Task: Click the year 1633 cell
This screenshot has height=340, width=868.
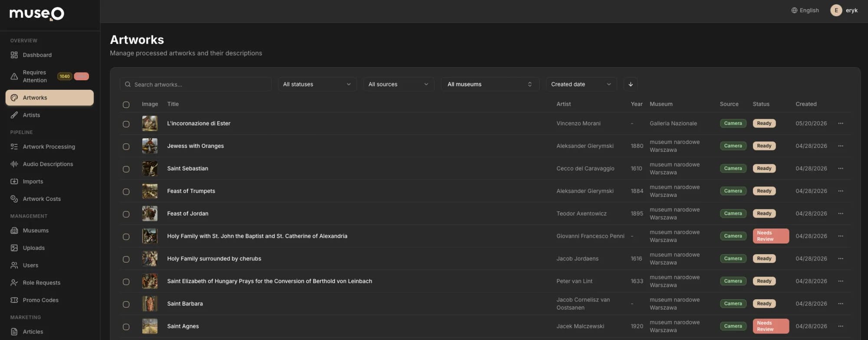Action: coord(637,281)
